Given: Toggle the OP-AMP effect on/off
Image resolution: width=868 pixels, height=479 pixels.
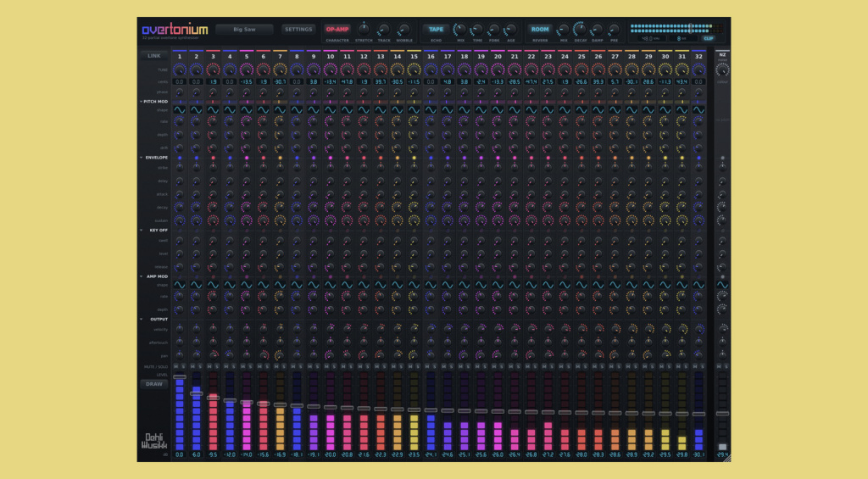Looking at the screenshot, I should click(x=337, y=30).
